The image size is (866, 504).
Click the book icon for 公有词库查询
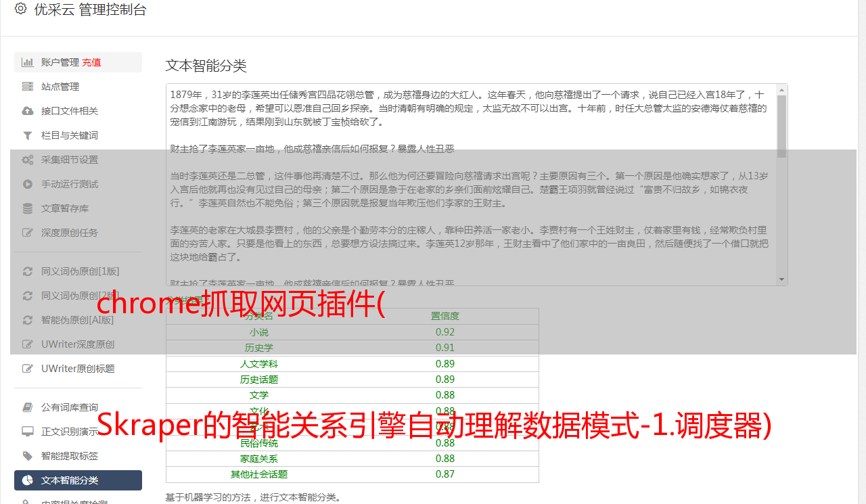pyautogui.click(x=28, y=407)
